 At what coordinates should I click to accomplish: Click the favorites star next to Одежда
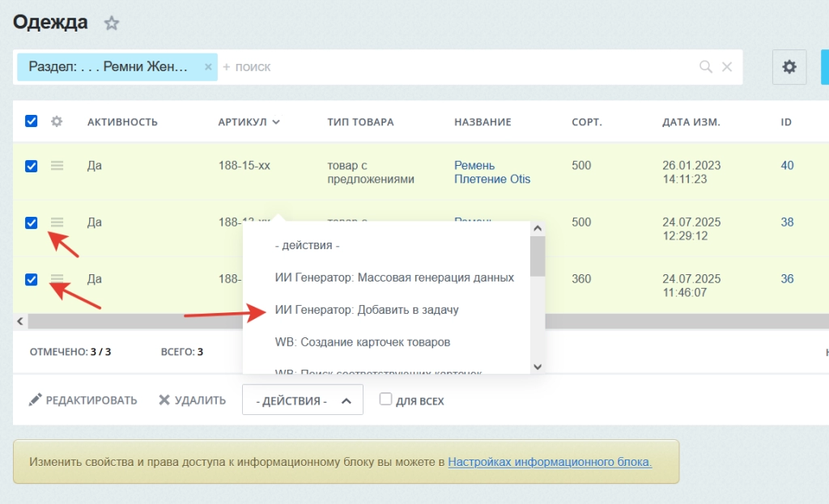tap(112, 23)
